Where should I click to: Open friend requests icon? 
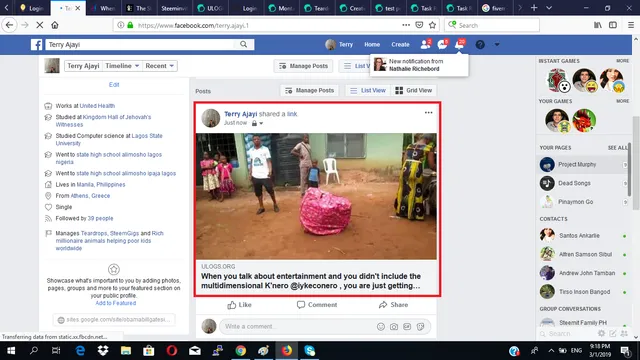click(425, 44)
